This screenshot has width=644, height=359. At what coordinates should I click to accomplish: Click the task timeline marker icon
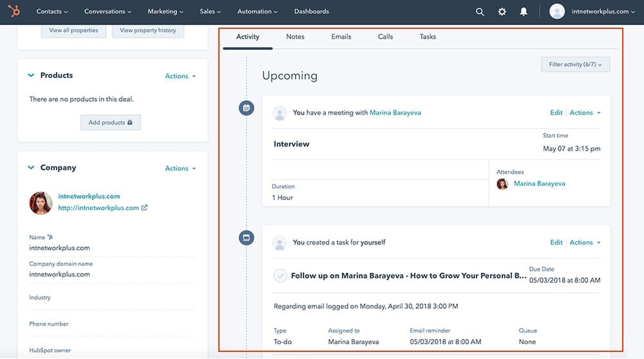[x=245, y=238]
